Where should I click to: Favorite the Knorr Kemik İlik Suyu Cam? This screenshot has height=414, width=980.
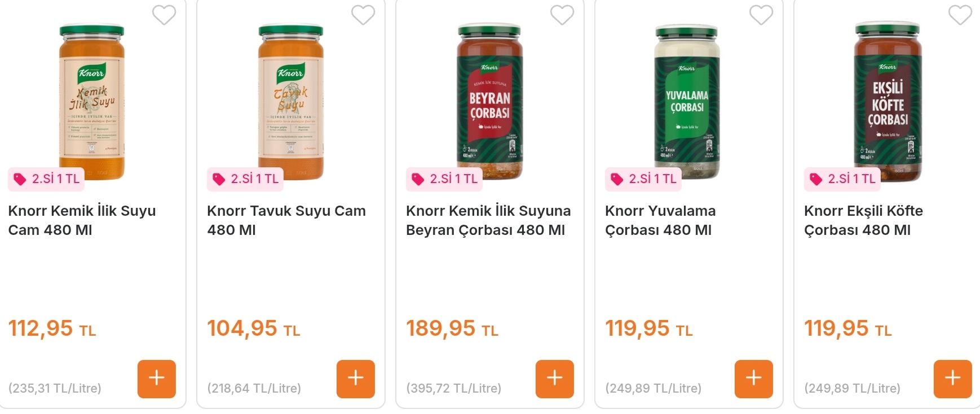tap(164, 15)
